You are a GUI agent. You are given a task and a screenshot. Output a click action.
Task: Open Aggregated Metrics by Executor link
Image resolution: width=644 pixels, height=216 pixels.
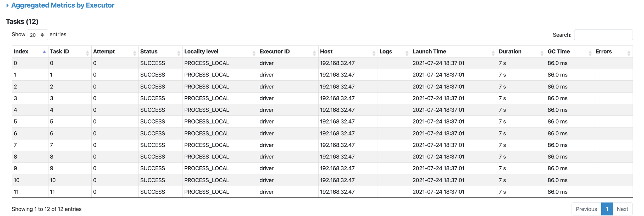tap(63, 5)
